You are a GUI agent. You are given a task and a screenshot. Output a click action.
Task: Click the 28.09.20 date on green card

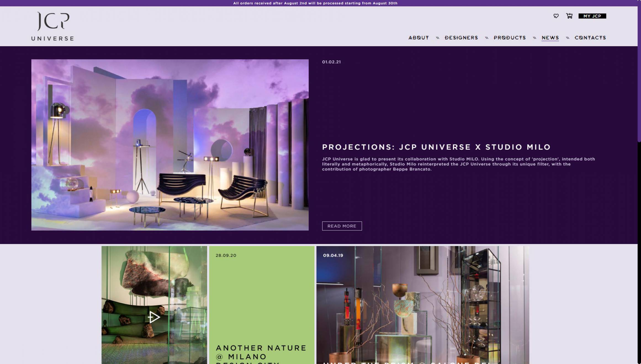click(226, 255)
